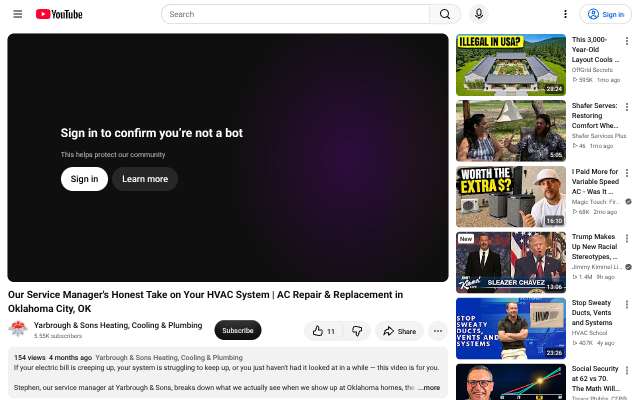
Task: Open Yarbrough & Sons Heating channel name link
Action: click(x=118, y=325)
